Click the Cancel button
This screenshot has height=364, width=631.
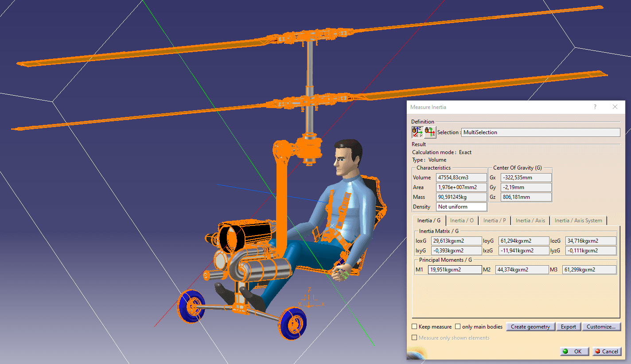click(606, 351)
